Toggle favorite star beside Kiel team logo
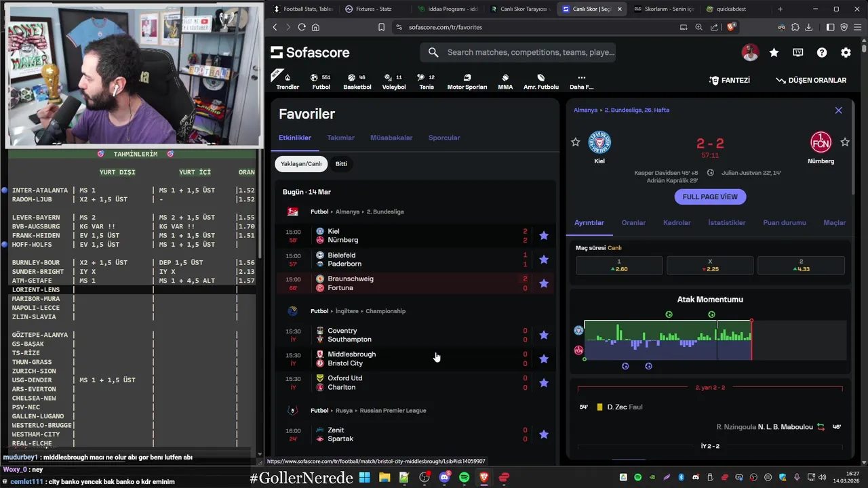Screen dimensions: 868x488 coord(576,142)
